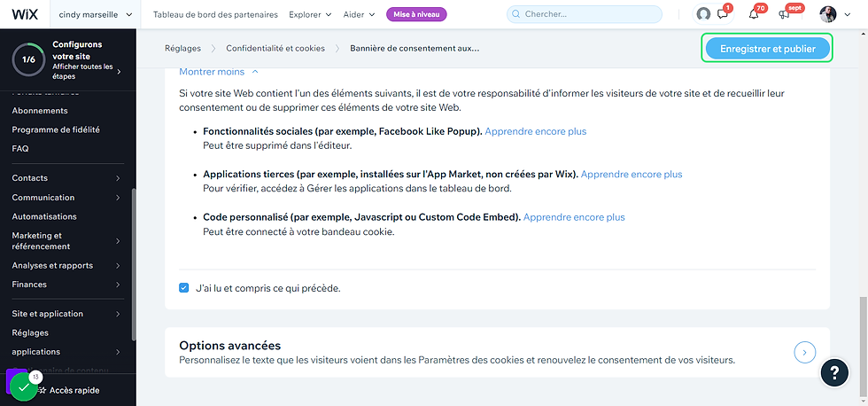Viewport: 868px width, 406px height.
Task: Open Accès rapide in sidebar
Action: coord(74,391)
